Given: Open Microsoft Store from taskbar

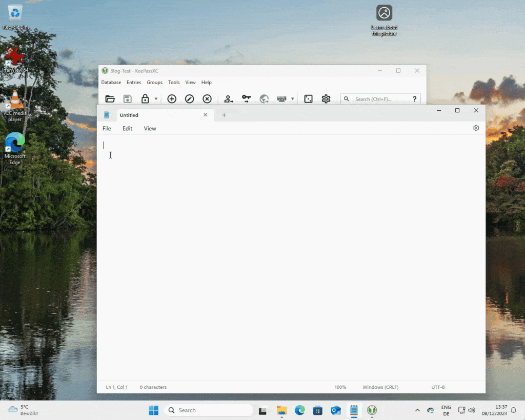Looking at the screenshot, I should 317,410.
